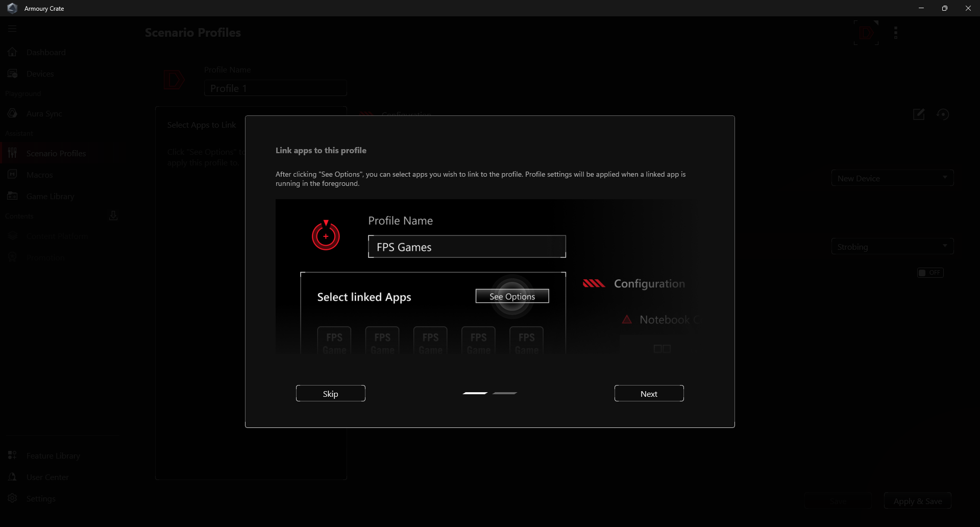Restore down the Armoury Crate window
Image resolution: width=980 pixels, height=527 pixels.
coord(945,8)
